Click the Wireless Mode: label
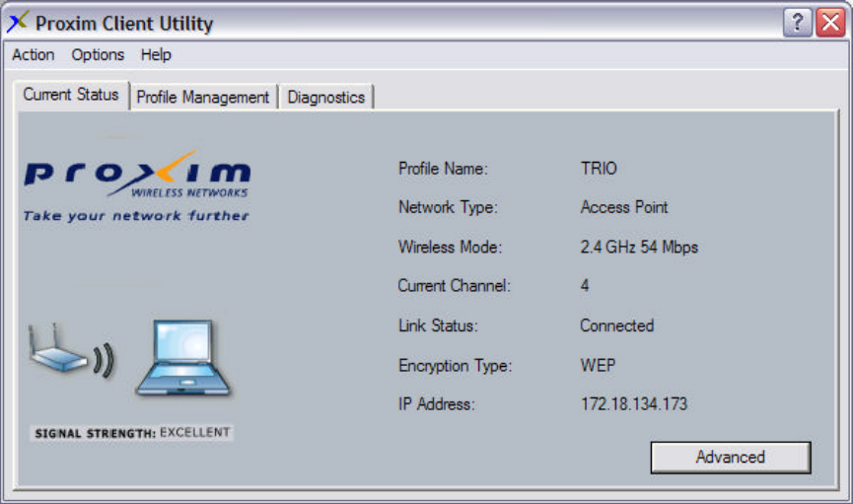 tap(450, 248)
